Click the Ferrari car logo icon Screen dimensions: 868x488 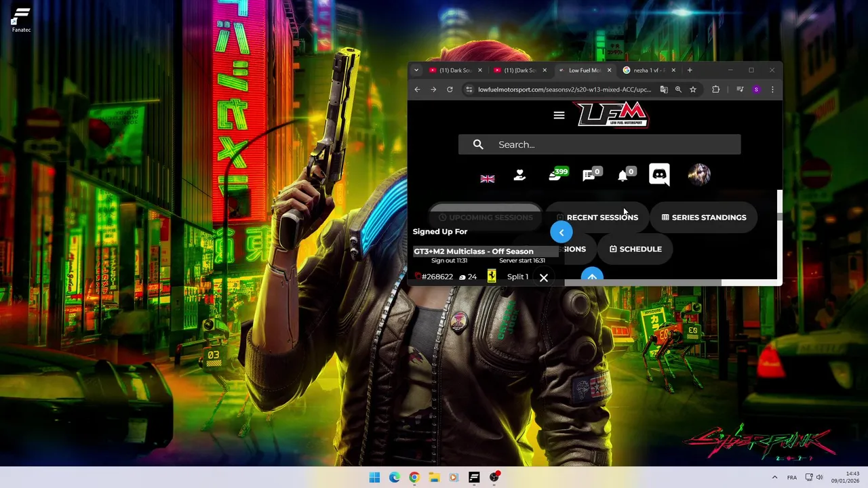pyautogui.click(x=492, y=276)
